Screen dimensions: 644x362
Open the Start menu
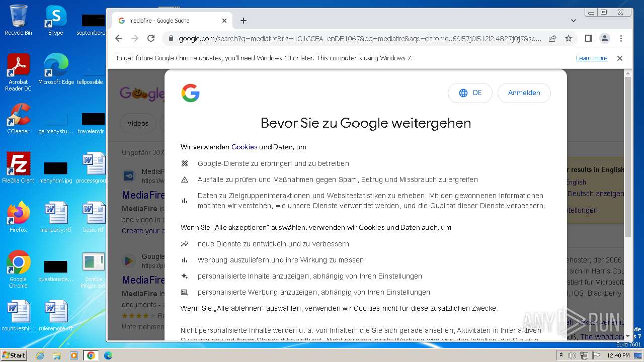coord(14,355)
